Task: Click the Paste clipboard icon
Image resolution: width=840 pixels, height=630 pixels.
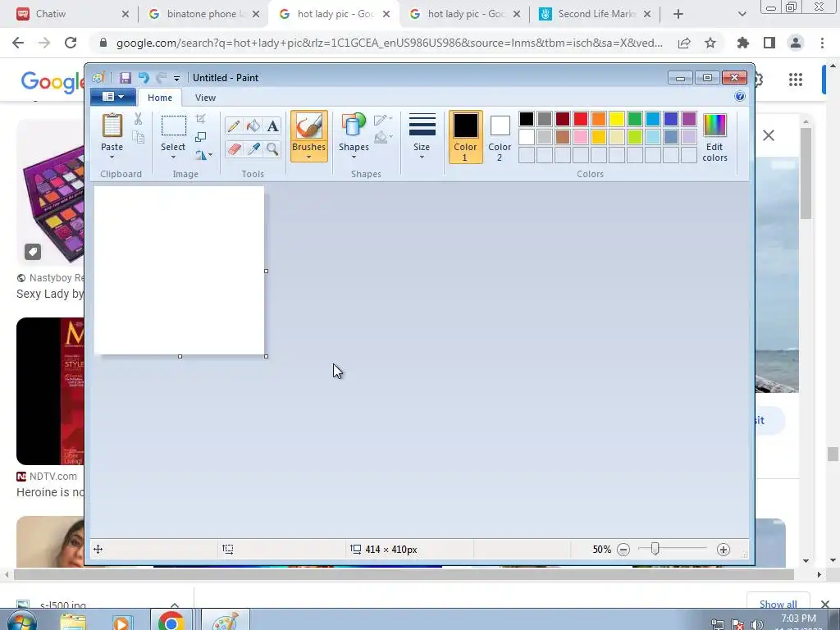Action: 112,126
